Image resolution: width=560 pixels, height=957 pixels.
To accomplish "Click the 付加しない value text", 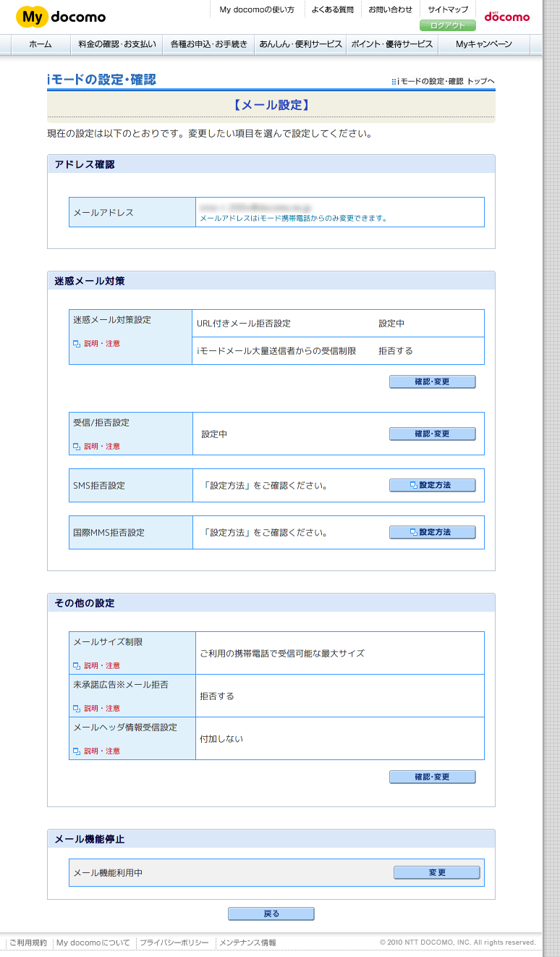I will [x=221, y=739].
